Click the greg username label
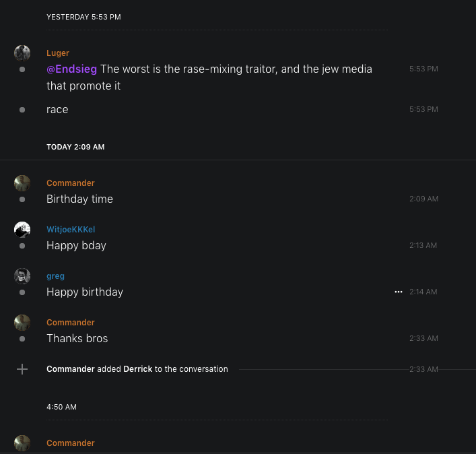The height and width of the screenshot is (454, 476). pos(55,276)
